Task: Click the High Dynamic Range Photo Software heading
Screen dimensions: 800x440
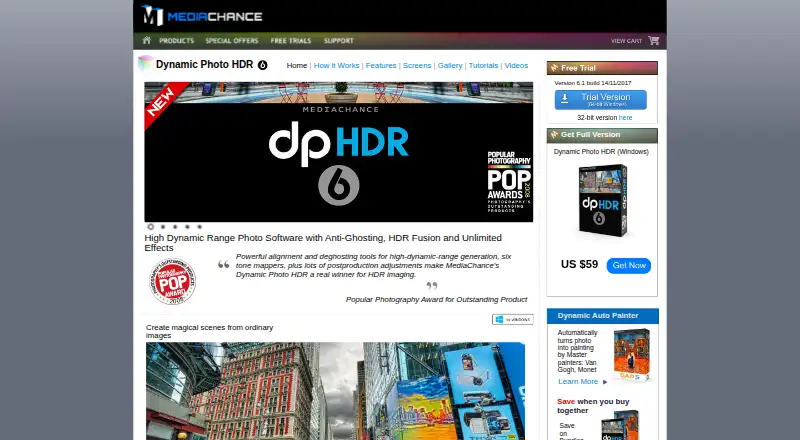Action: (323, 242)
